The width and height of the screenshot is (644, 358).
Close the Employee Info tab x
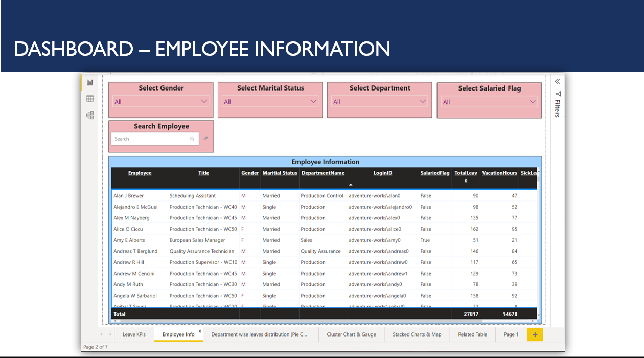click(x=200, y=331)
